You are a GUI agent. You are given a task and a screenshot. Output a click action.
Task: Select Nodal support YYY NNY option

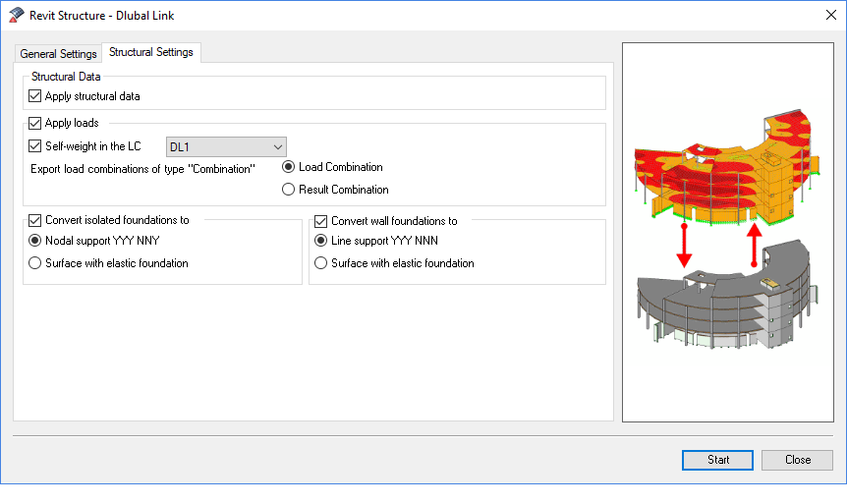point(36,241)
